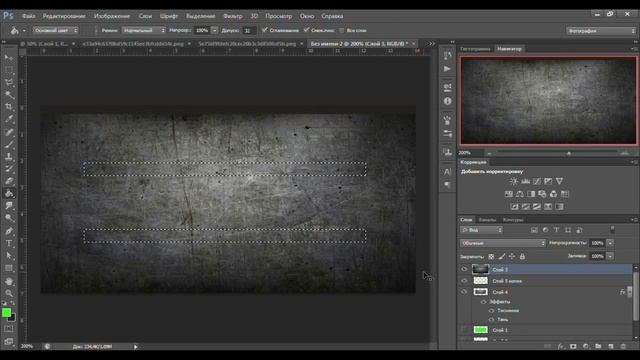640x360 pixels.
Task: Add layer style fx at panel bottom
Action: tap(560, 346)
